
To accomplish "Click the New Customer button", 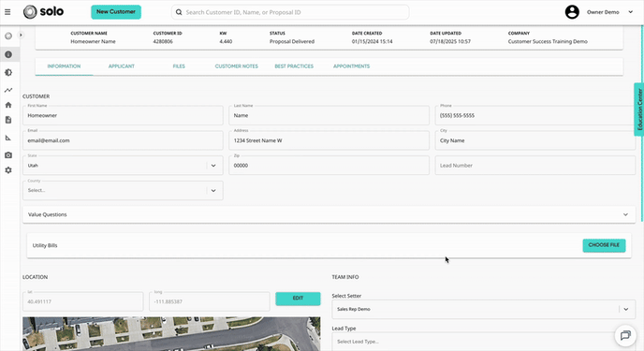I will pos(116,12).
